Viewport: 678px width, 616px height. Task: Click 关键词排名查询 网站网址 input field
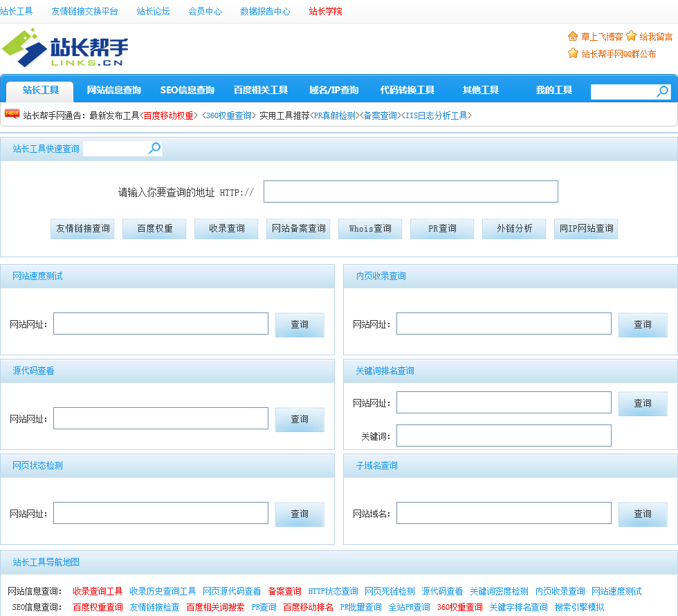click(x=504, y=402)
